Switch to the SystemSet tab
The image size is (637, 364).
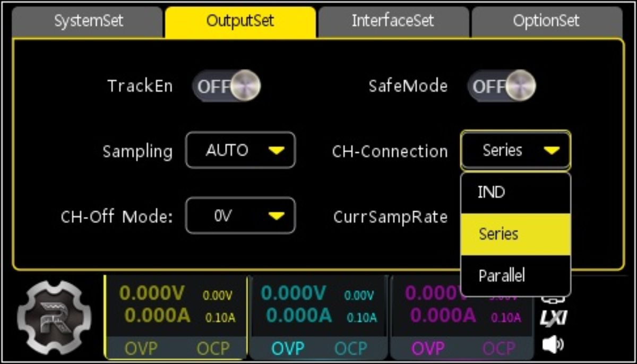coord(88,21)
